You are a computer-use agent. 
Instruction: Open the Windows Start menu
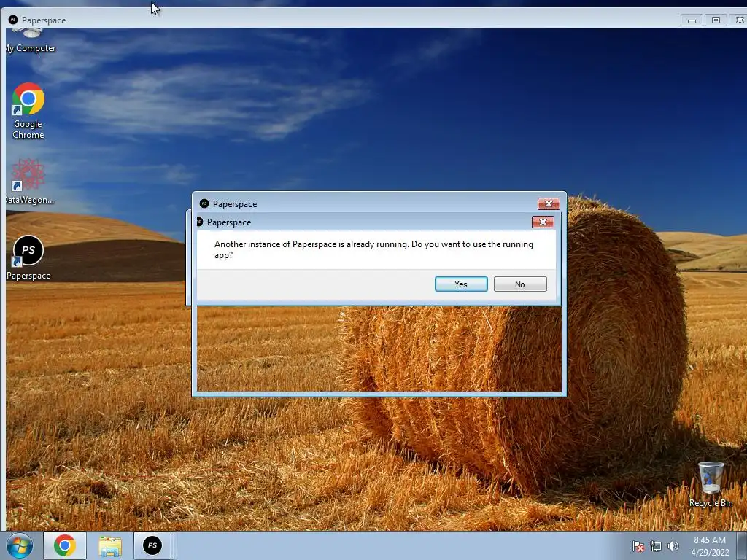click(x=20, y=545)
